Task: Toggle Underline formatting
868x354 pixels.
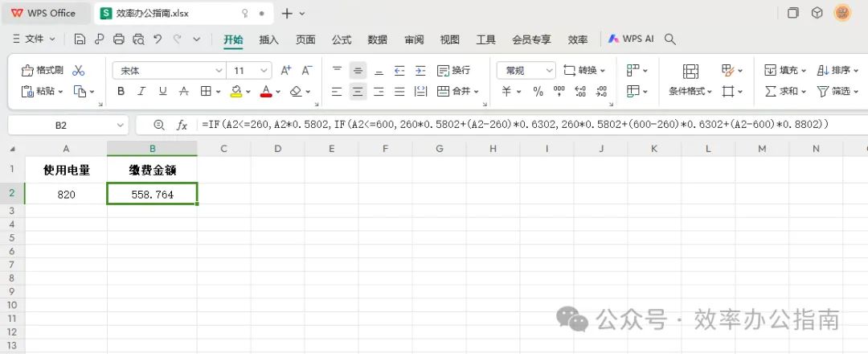Action: coord(162,92)
